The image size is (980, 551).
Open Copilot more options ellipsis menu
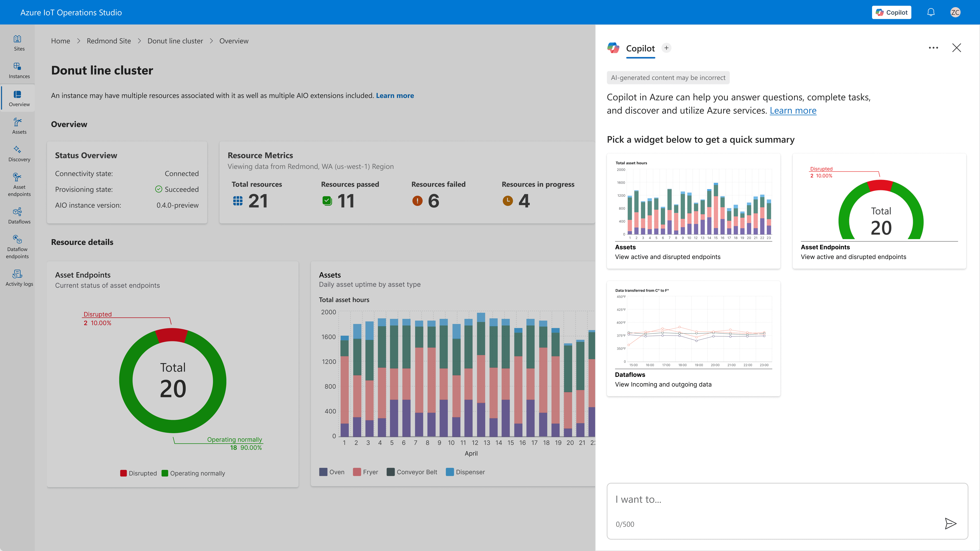(x=933, y=48)
